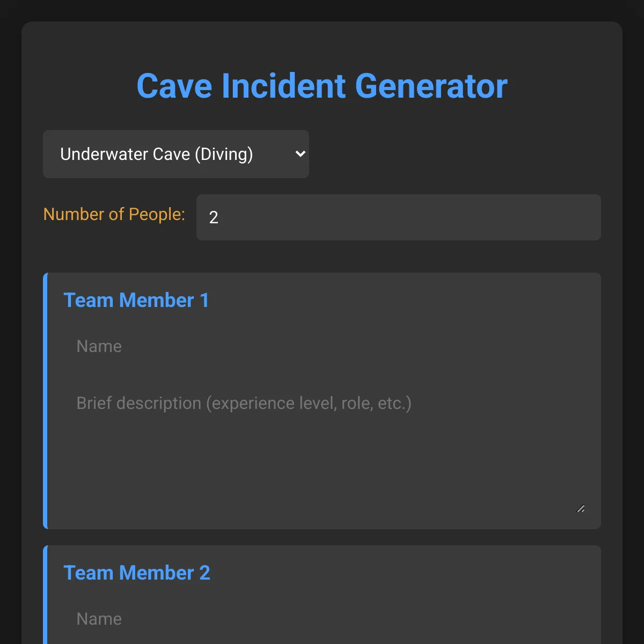
Task: Click Team Member 1 Name field
Action: click(x=324, y=346)
